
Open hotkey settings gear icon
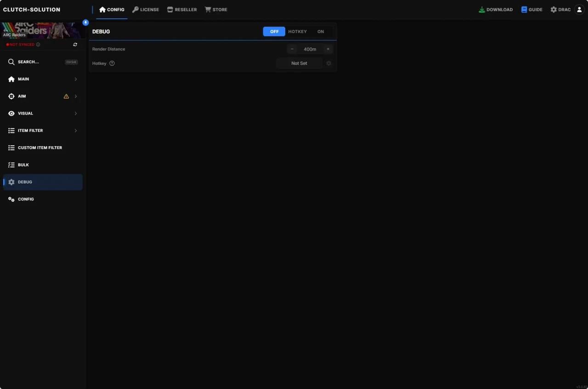pos(329,63)
